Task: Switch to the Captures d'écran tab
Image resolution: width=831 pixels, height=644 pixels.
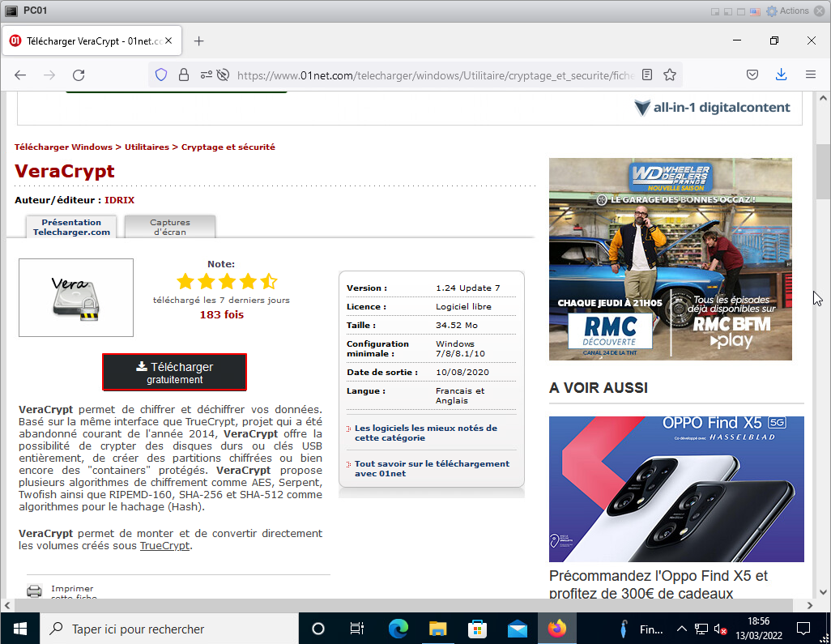Action: click(170, 227)
